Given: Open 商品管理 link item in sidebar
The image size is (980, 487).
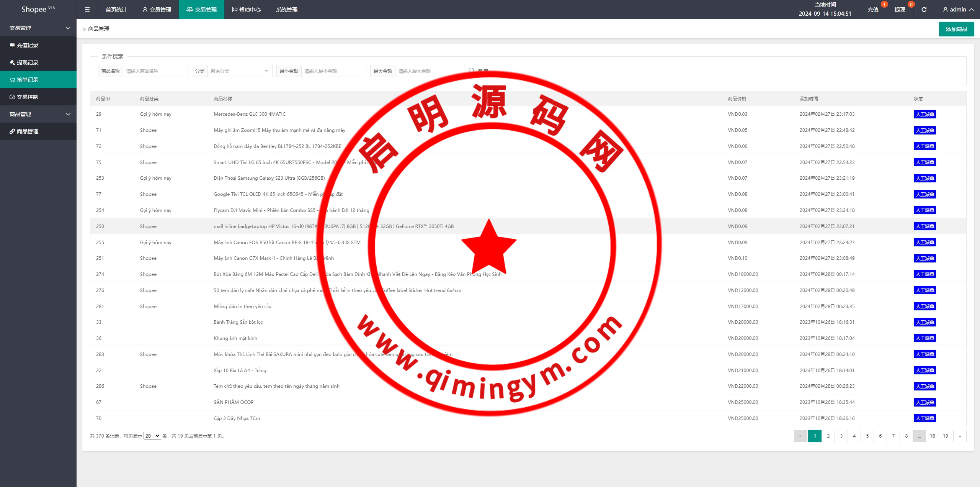Looking at the screenshot, I should tap(28, 131).
